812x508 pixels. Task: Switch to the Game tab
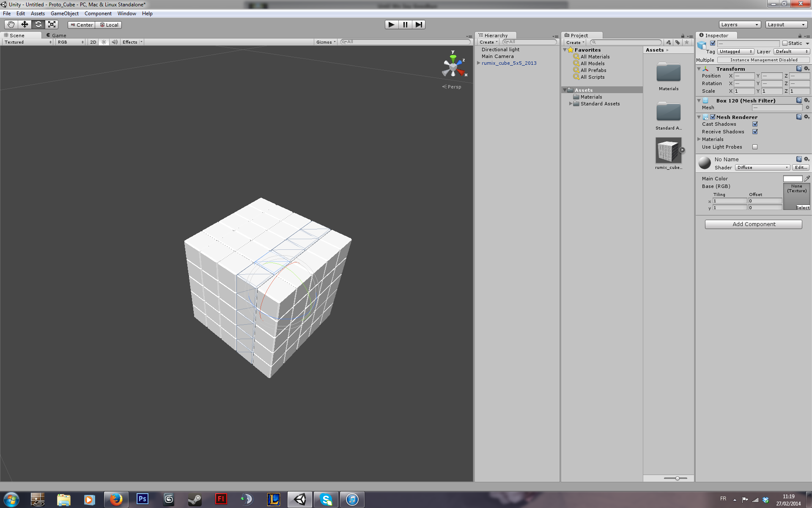pos(56,36)
